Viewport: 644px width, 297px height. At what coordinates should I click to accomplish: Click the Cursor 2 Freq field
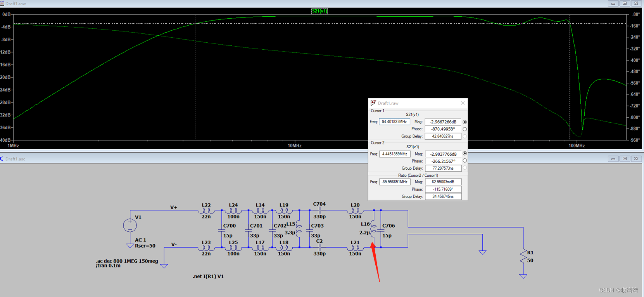(394, 154)
